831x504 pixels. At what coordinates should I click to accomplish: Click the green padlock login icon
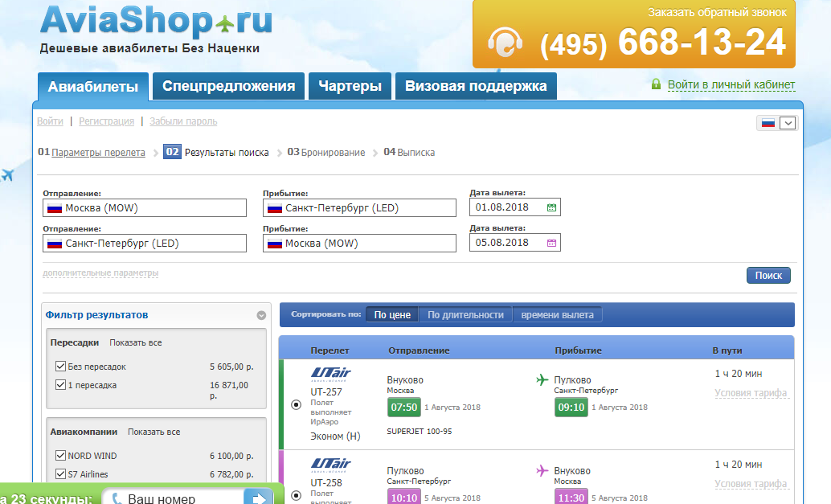click(x=656, y=84)
